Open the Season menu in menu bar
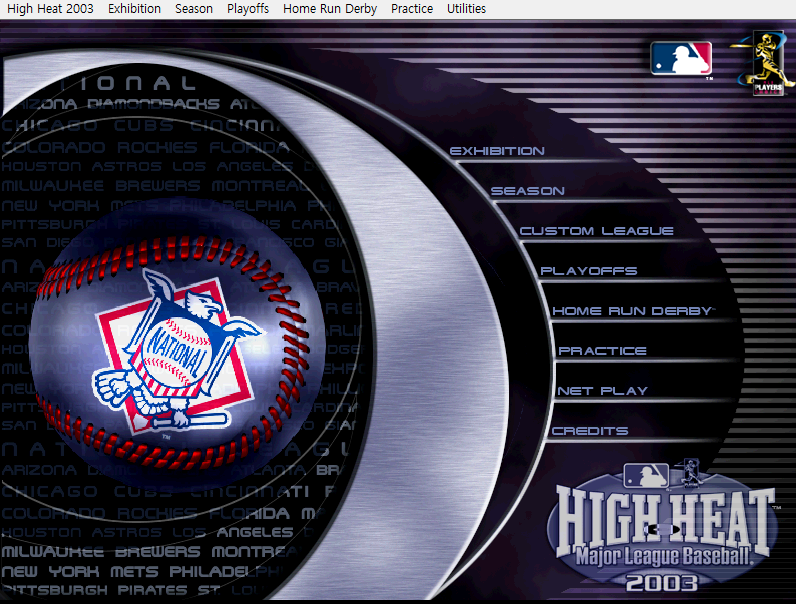 tap(194, 9)
